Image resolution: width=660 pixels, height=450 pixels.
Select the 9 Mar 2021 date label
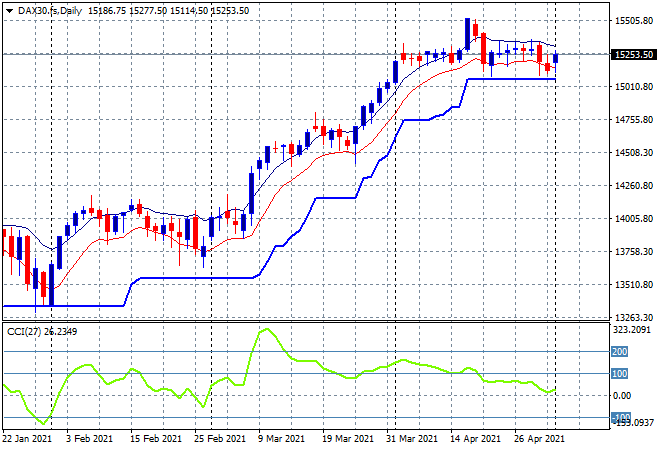282,438
